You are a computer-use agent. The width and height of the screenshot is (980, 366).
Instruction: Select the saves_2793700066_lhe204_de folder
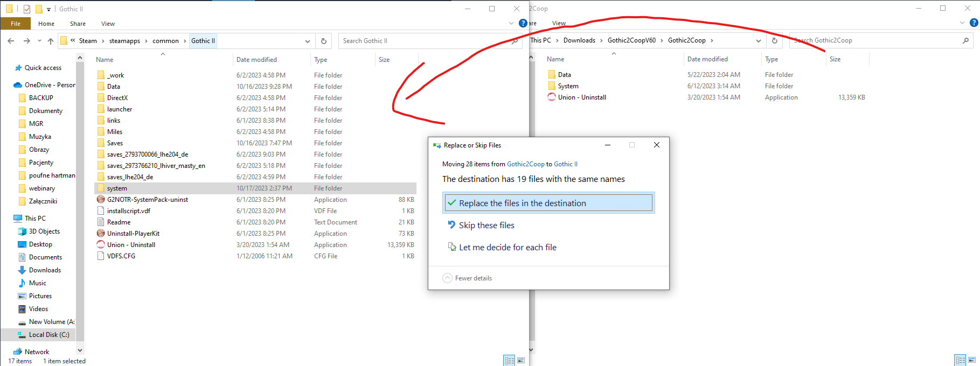pyautogui.click(x=147, y=154)
